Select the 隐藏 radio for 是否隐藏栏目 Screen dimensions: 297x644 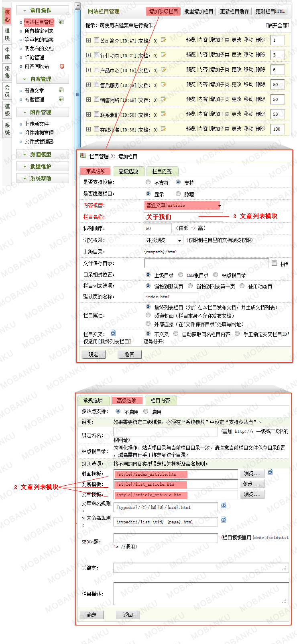(x=178, y=194)
